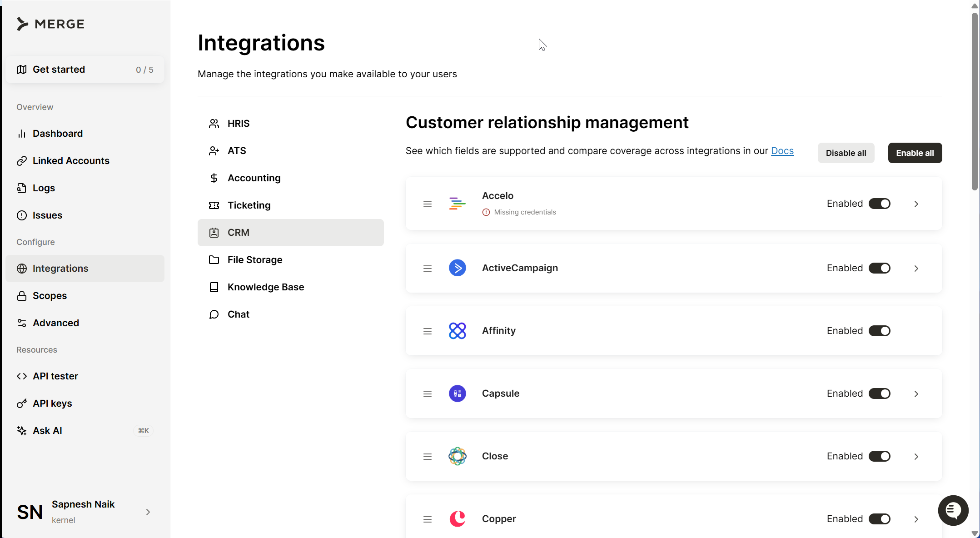
Task: Open the chat support bubble icon
Action: tap(953, 510)
